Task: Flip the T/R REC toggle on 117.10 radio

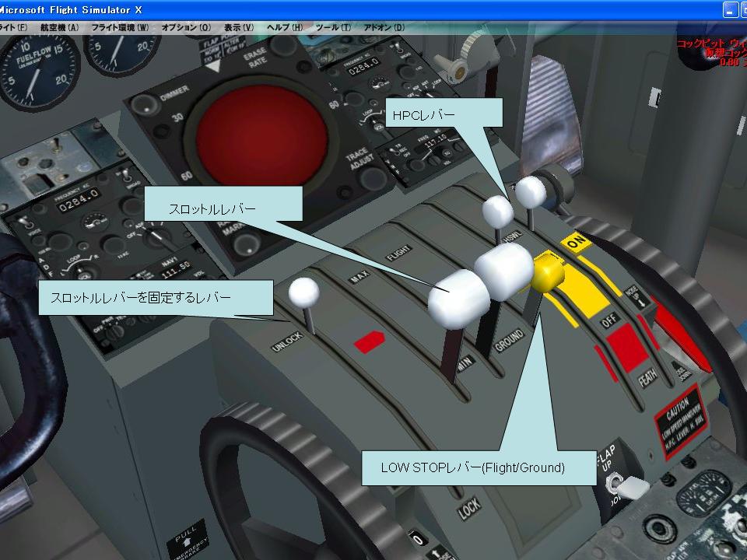Action: pyautogui.click(x=395, y=152)
